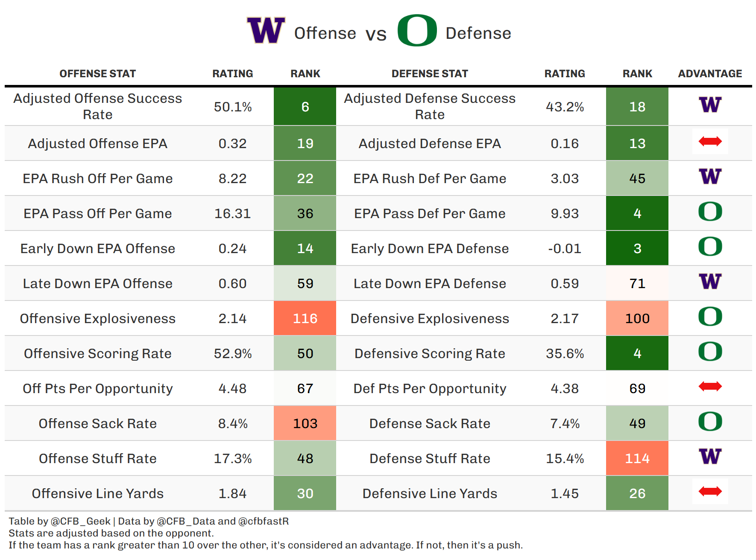Click the Early Down EPA Defense label

pos(430,248)
